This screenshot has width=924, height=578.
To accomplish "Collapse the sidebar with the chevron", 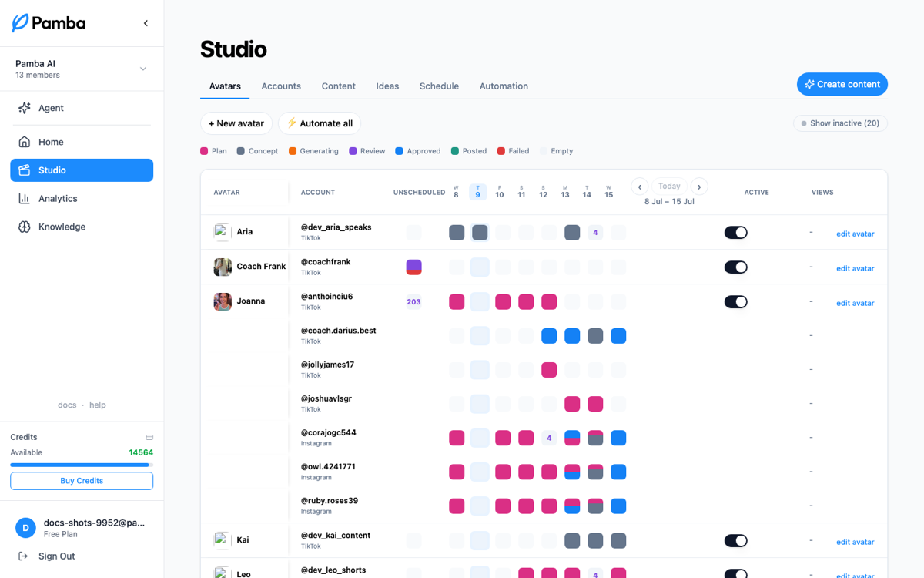I will [146, 23].
